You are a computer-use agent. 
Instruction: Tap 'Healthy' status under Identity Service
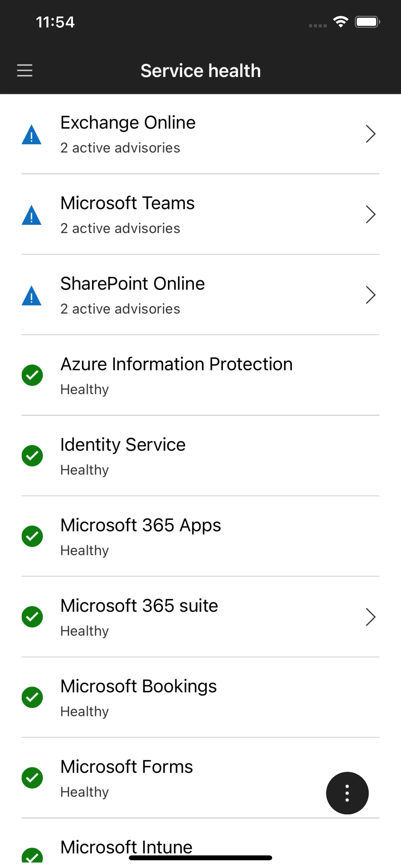[85, 470]
